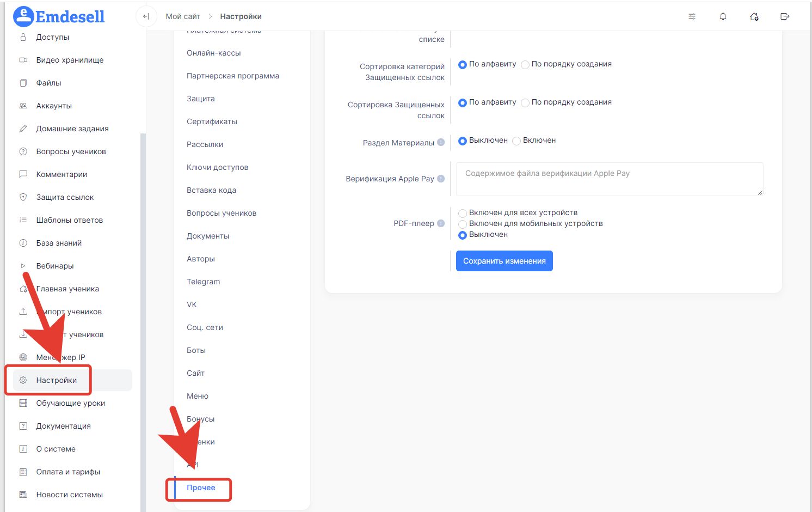Click the notification bell icon
This screenshot has width=812, height=512.
723,16
